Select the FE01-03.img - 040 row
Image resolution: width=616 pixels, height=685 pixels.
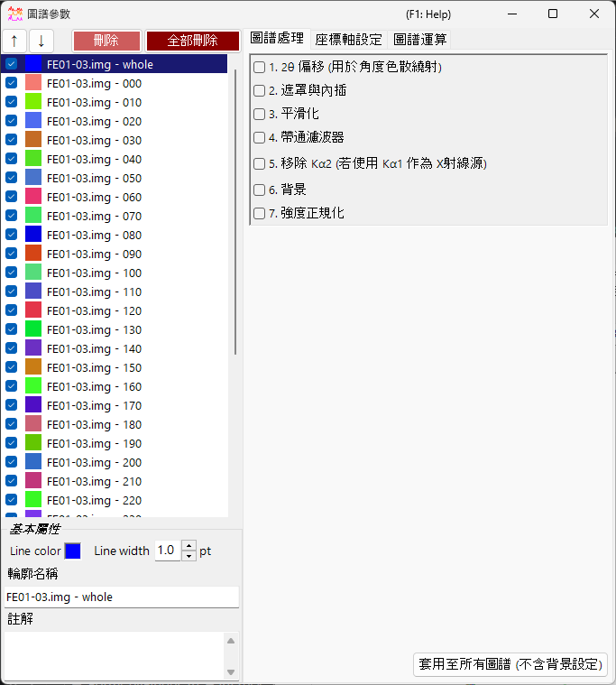click(x=115, y=159)
